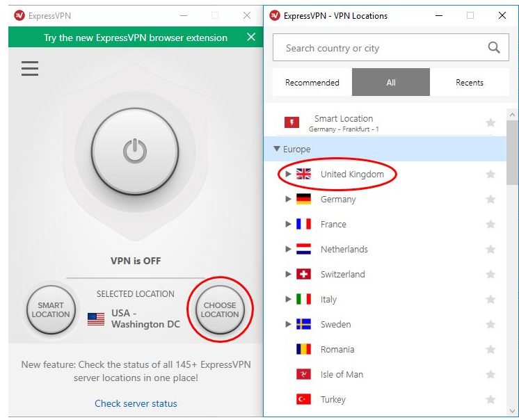Expand United Kingdom server list
The image size is (519, 420).
(x=288, y=174)
